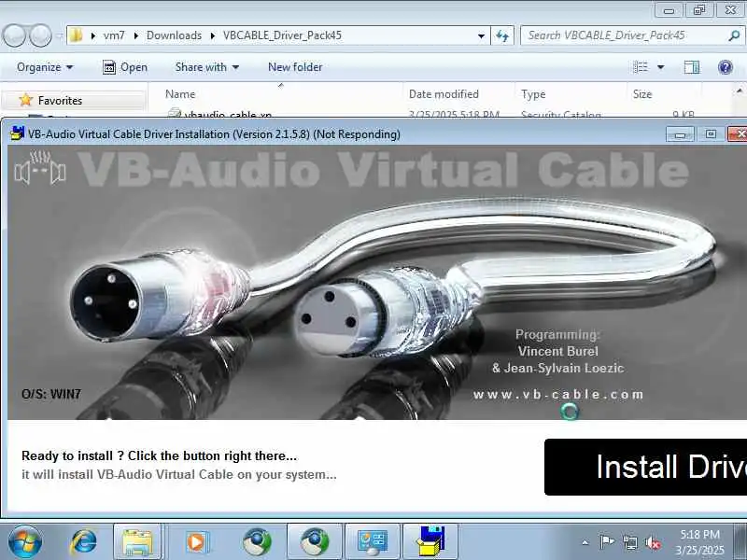Open Explorer help question mark icon
747x560 pixels.
[x=726, y=67]
